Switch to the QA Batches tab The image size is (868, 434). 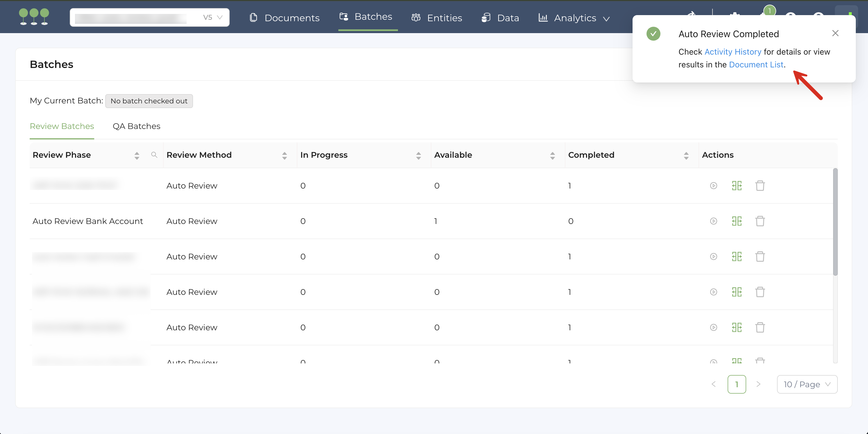136,126
